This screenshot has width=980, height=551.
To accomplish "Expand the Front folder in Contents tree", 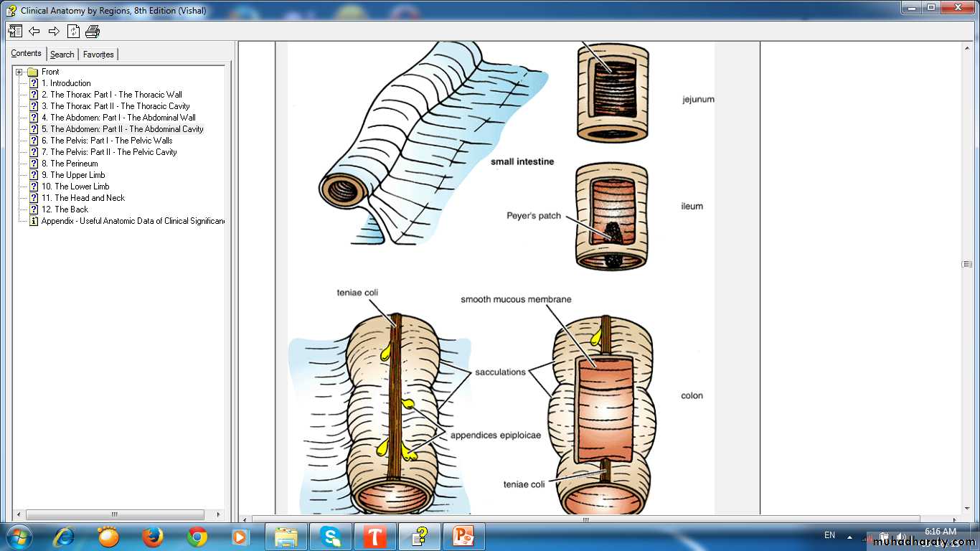I will tap(19, 72).
